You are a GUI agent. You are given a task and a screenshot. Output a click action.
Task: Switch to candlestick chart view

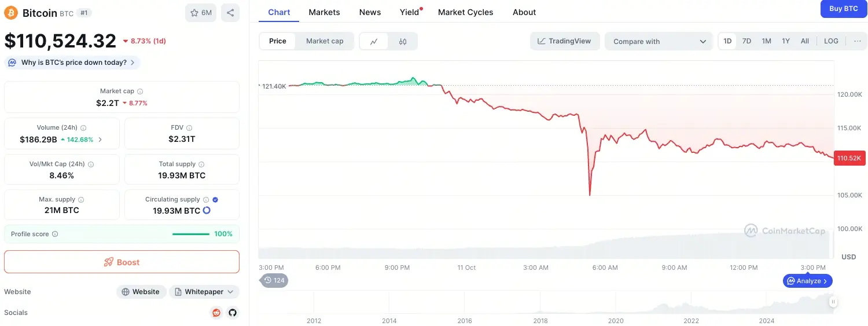tap(403, 41)
